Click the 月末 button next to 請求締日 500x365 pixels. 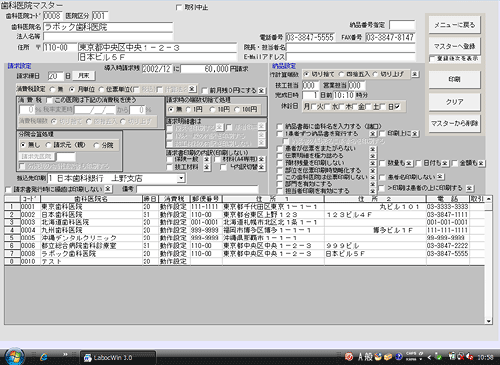[x=84, y=76]
